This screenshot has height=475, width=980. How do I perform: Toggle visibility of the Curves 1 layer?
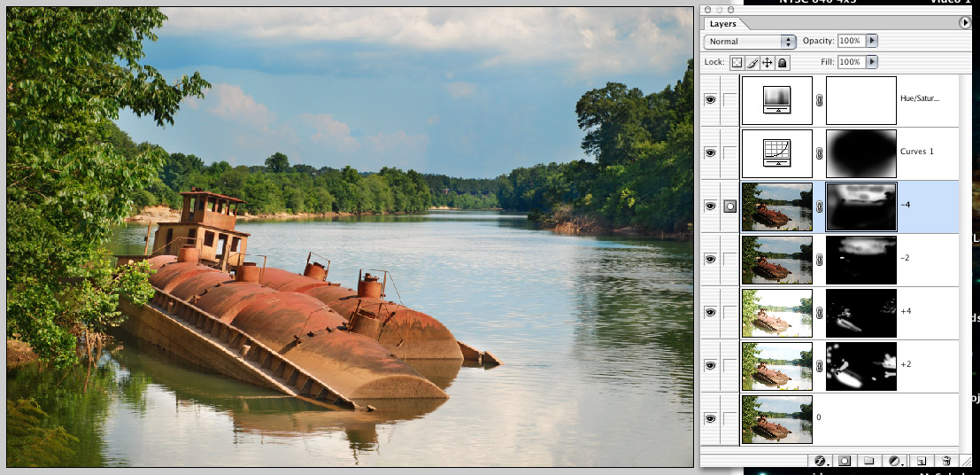coord(710,153)
